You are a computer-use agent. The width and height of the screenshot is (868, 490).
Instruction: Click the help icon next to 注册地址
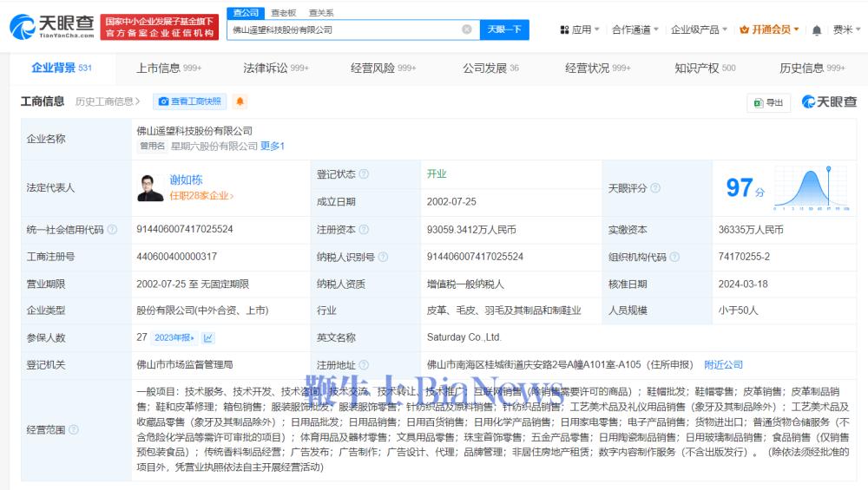tap(364, 365)
